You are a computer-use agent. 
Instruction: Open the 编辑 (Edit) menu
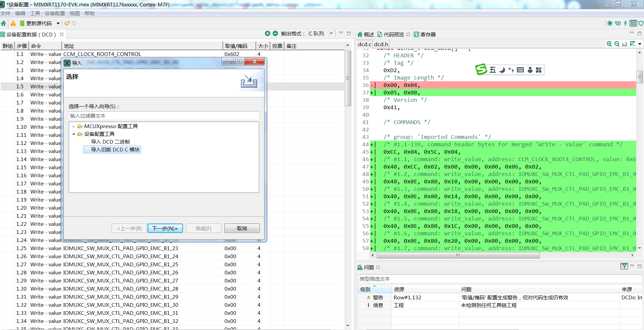point(20,13)
